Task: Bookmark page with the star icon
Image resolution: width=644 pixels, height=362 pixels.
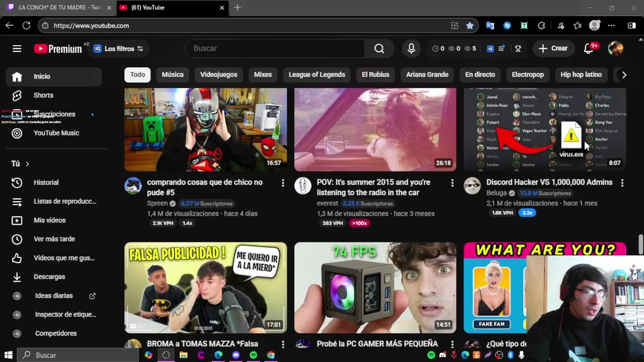Action: click(x=470, y=26)
